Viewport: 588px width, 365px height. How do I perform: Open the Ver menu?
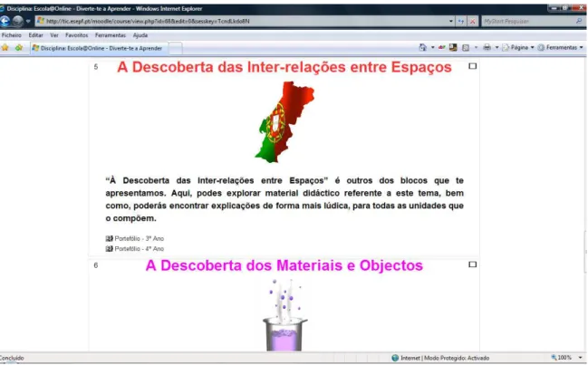[54, 35]
